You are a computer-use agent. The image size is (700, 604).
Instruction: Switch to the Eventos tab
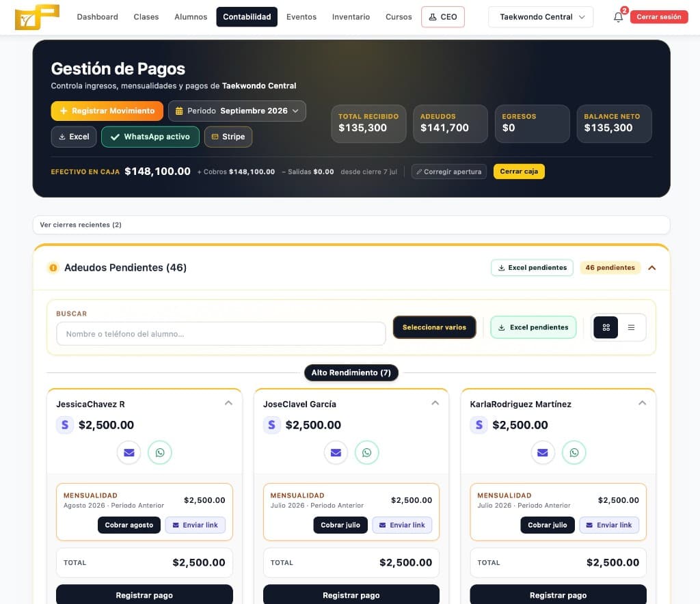pos(301,17)
